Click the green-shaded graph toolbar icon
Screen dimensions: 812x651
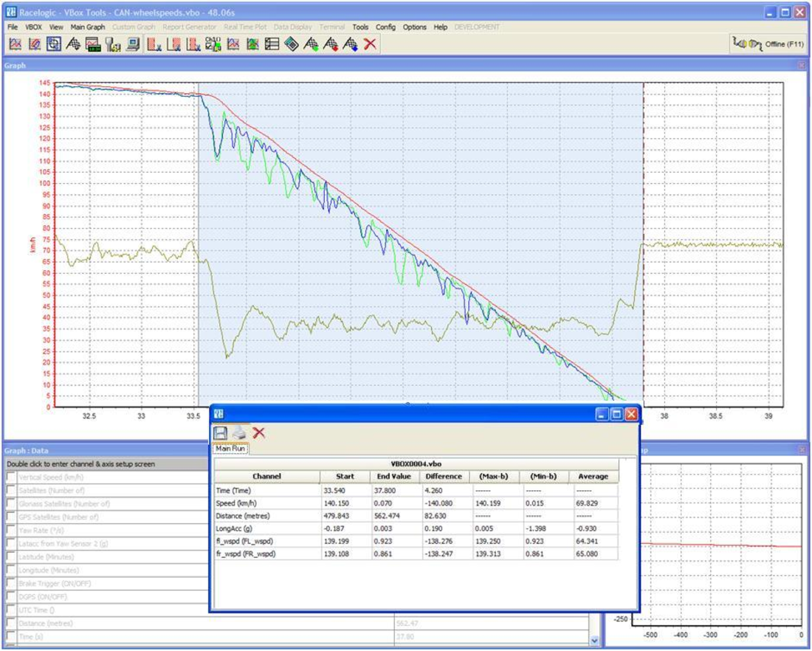[252, 44]
